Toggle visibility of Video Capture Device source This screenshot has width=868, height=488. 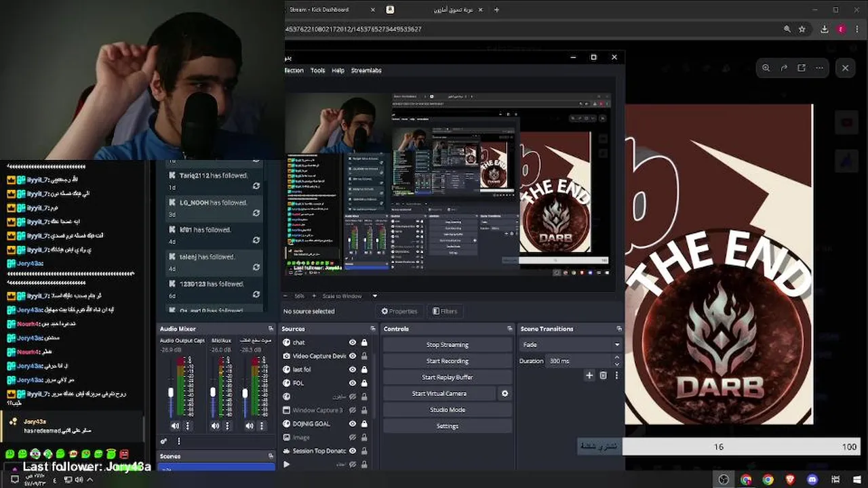point(353,356)
